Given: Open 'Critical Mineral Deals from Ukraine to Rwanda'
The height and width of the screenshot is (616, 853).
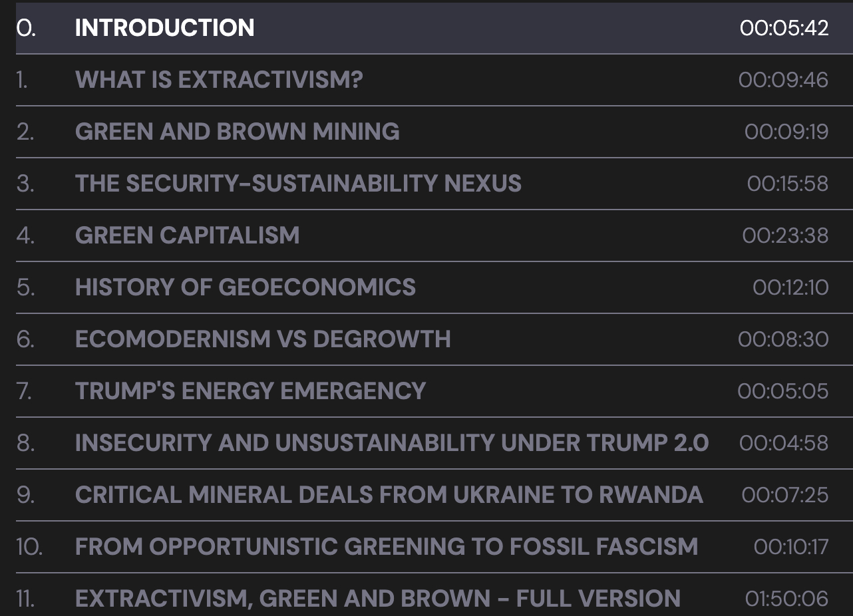Looking at the screenshot, I should point(389,495).
